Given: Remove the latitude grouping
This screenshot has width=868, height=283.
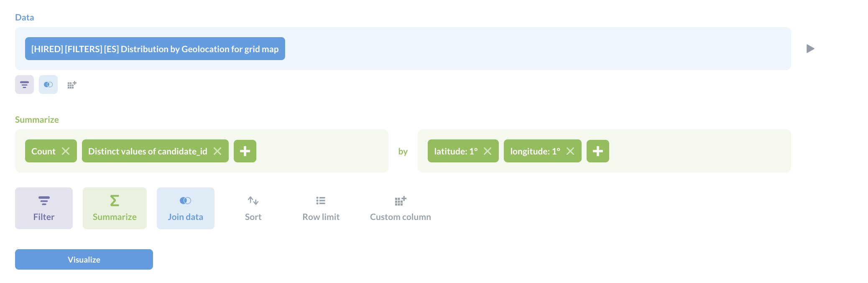Looking at the screenshot, I should tap(488, 151).
